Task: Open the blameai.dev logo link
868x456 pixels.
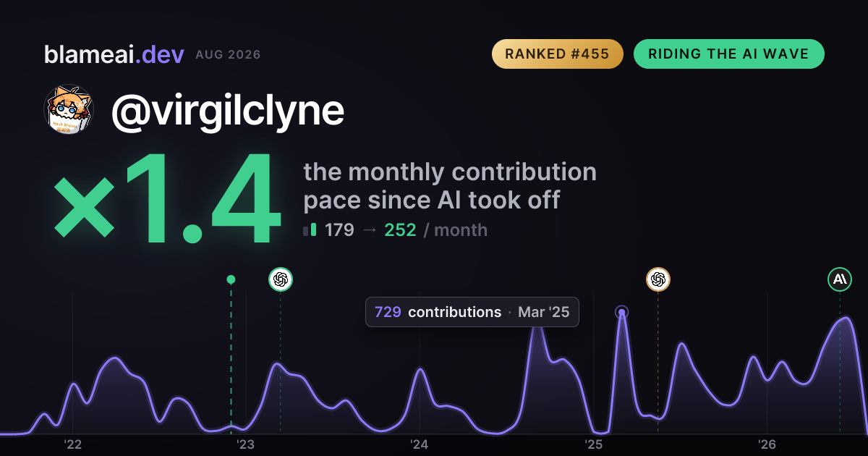Action: (114, 54)
